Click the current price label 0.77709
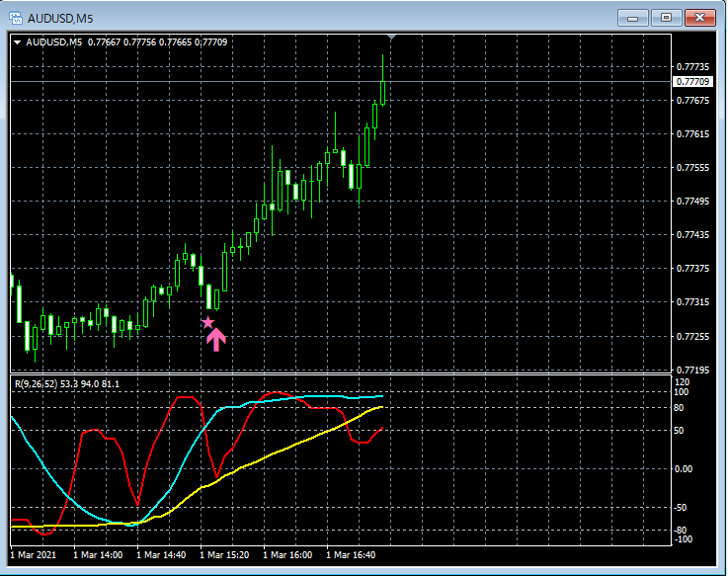The height and width of the screenshot is (576, 728). click(692, 82)
